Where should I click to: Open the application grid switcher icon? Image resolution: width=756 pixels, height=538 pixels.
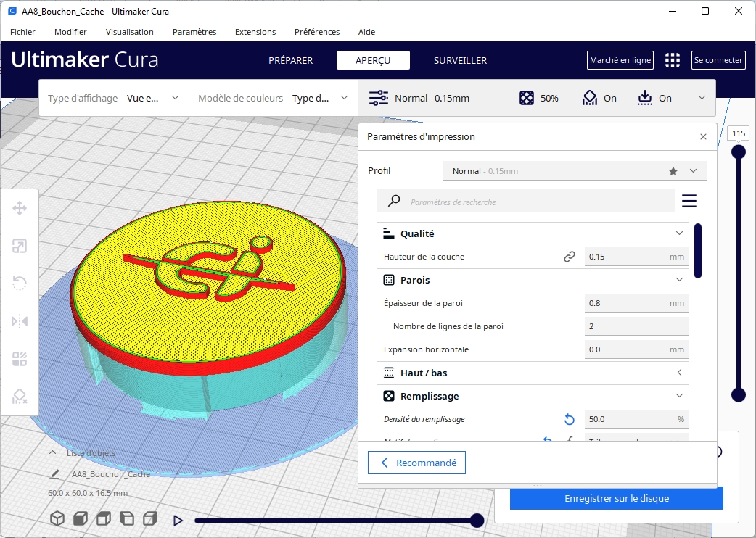point(673,60)
